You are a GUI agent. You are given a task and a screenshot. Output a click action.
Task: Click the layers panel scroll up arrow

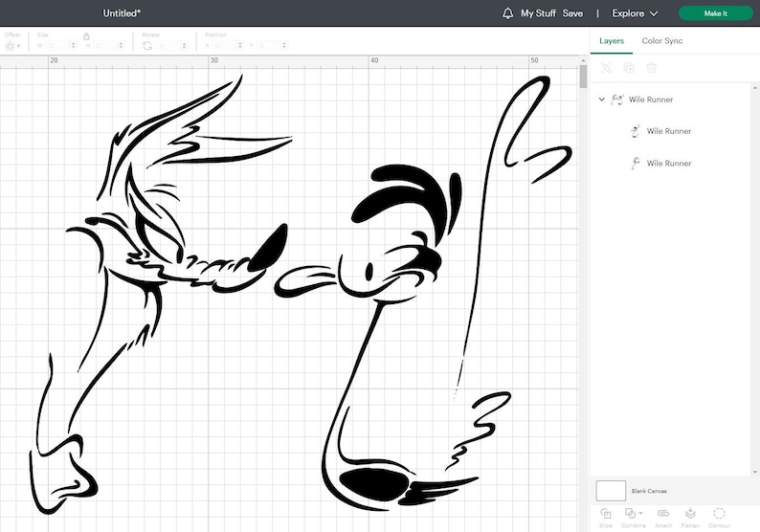[754, 88]
